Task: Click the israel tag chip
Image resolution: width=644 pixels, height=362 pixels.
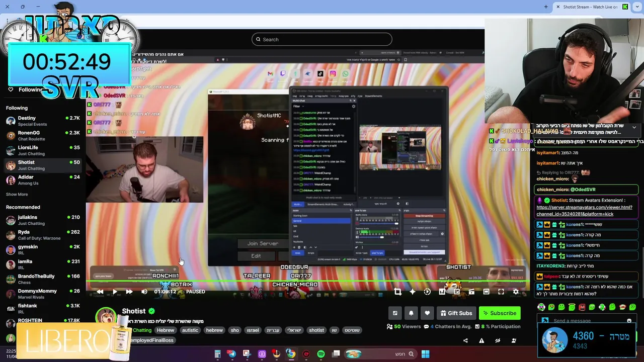Action: (253, 330)
